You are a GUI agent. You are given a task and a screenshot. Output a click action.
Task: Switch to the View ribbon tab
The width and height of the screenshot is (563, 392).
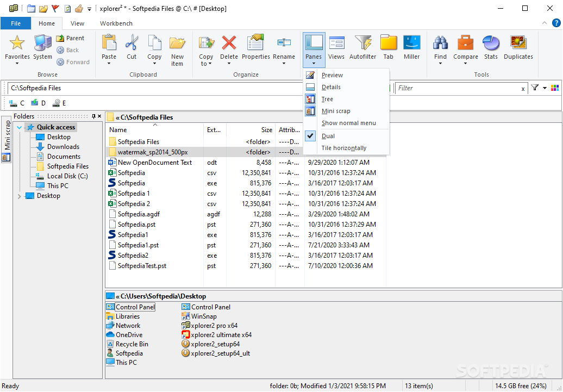tap(77, 23)
